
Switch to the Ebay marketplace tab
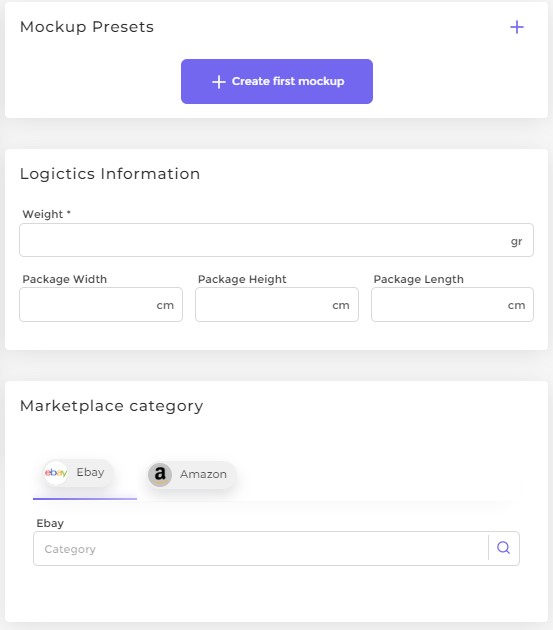(78, 473)
